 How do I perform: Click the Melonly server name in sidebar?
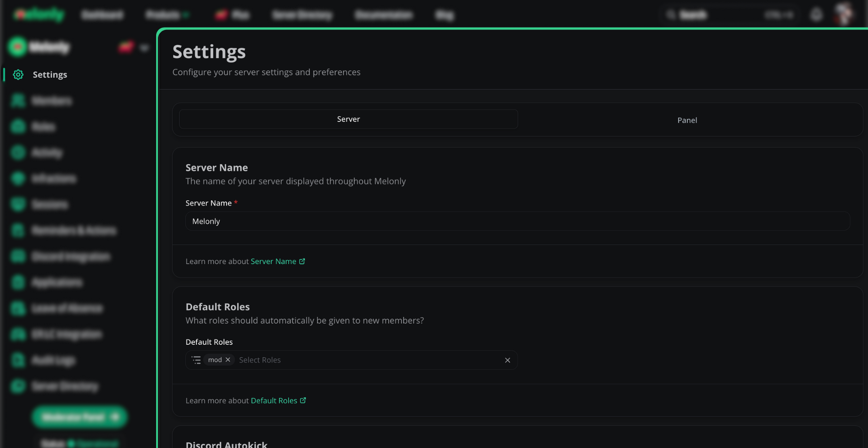(49, 47)
